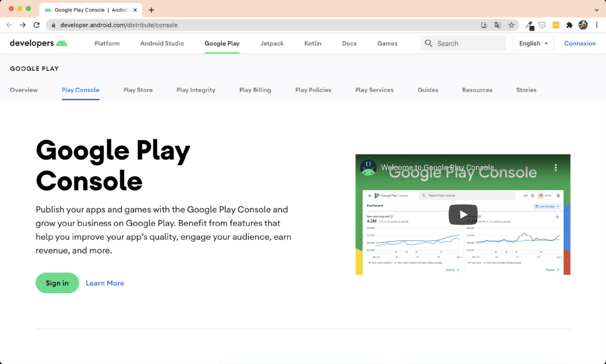This screenshot has width=606, height=364.
Task: Open the Jetpack menu item
Action: (272, 43)
